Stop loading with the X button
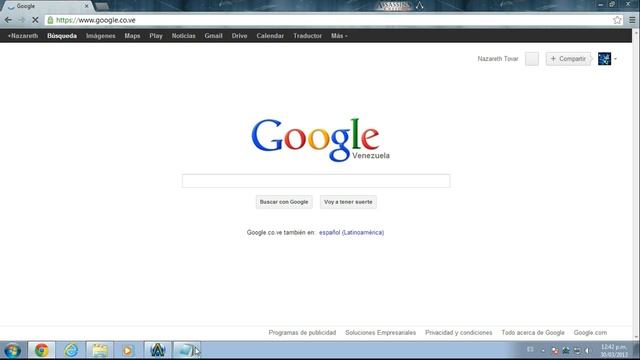This screenshot has width=640, height=360. click(x=35, y=20)
